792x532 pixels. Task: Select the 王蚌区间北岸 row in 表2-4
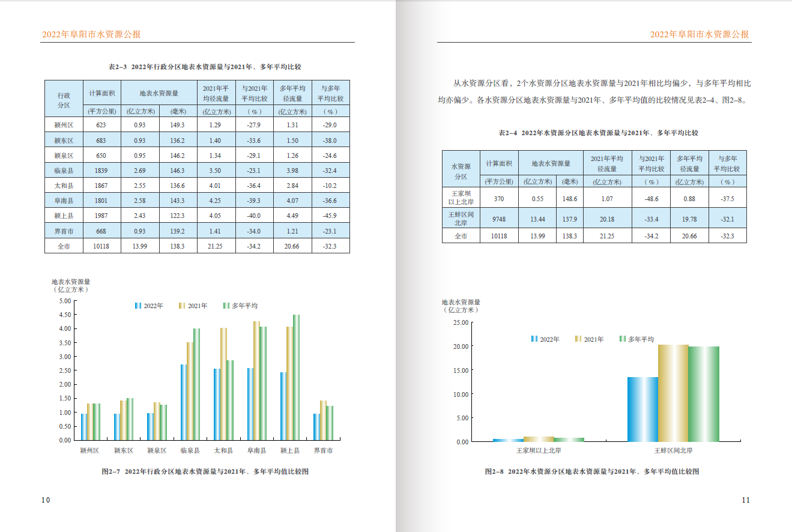461,217
